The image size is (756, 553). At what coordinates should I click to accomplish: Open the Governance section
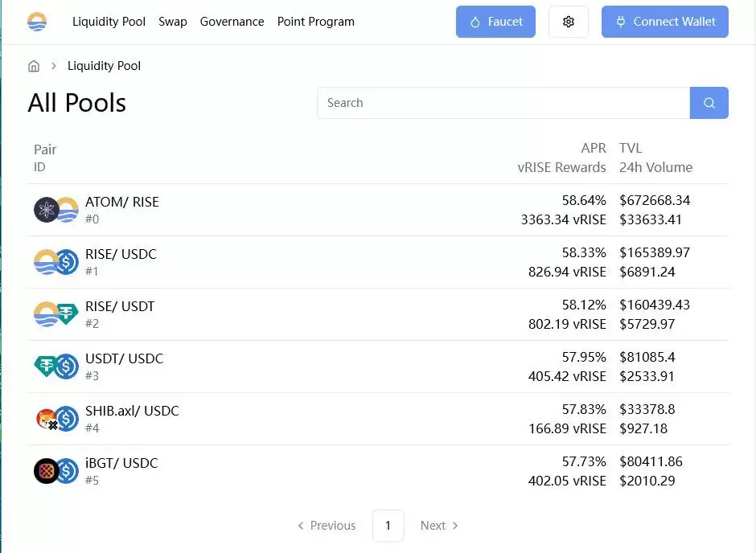[232, 22]
